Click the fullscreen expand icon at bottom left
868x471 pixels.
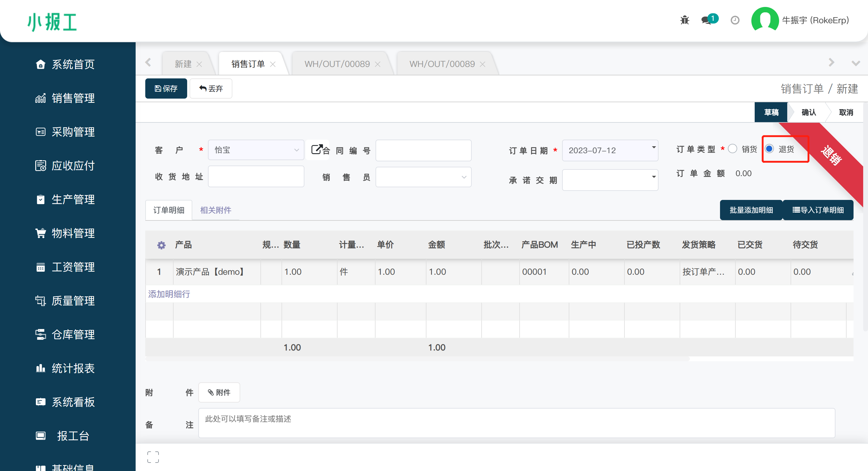(x=153, y=457)
